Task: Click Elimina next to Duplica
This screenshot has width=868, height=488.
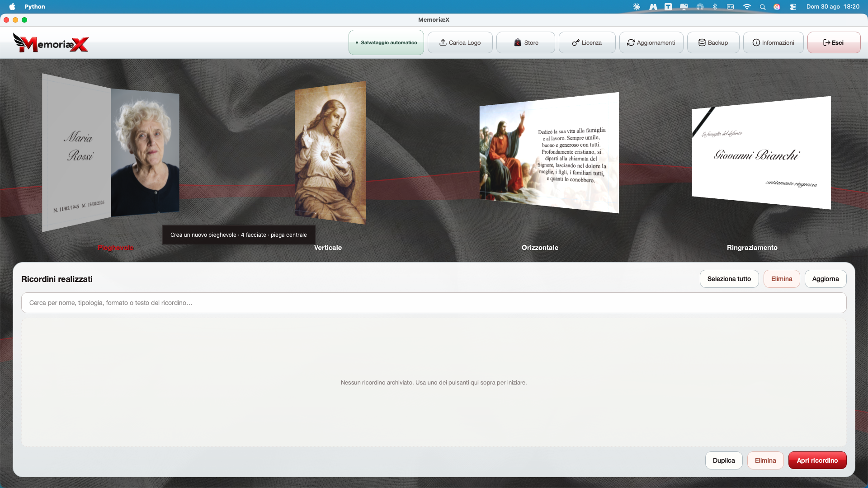Action: tap(765, 460)
